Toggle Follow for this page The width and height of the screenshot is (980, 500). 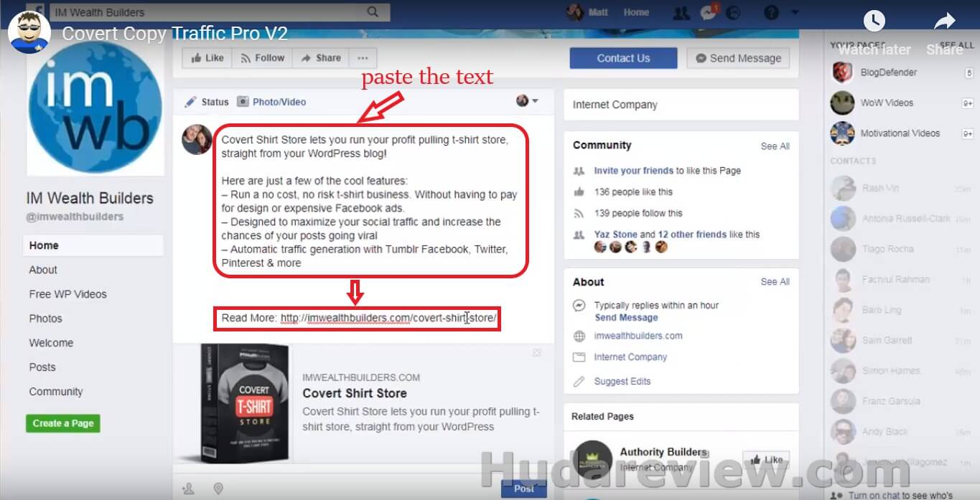tap(262, 58)
